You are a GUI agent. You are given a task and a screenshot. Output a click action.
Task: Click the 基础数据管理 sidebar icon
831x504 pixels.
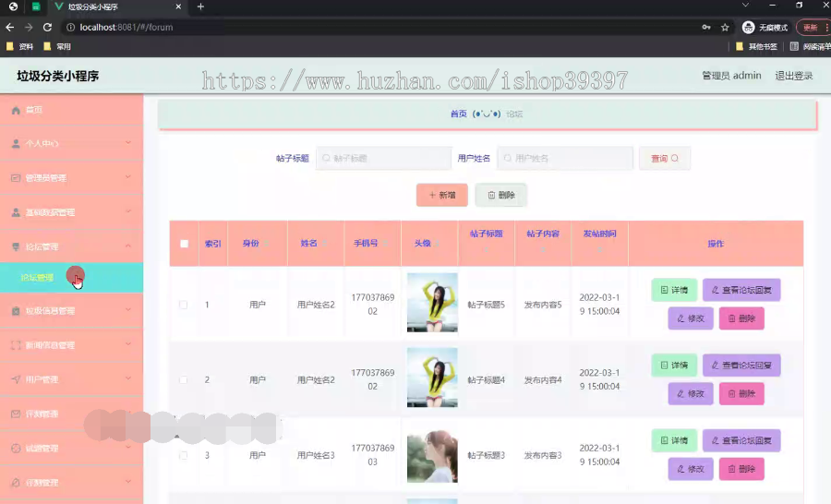pyautogui.click(x=16, y=212)
